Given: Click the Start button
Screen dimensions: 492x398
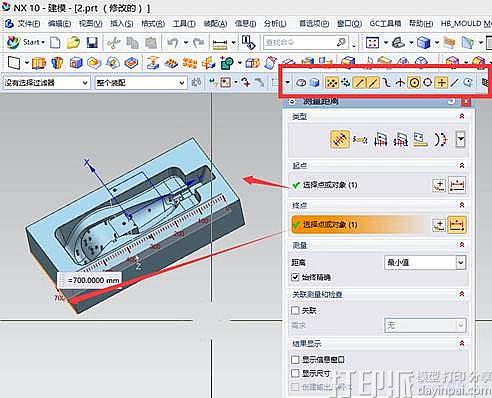Looking at the screenshot, I should tap(26, 42).
